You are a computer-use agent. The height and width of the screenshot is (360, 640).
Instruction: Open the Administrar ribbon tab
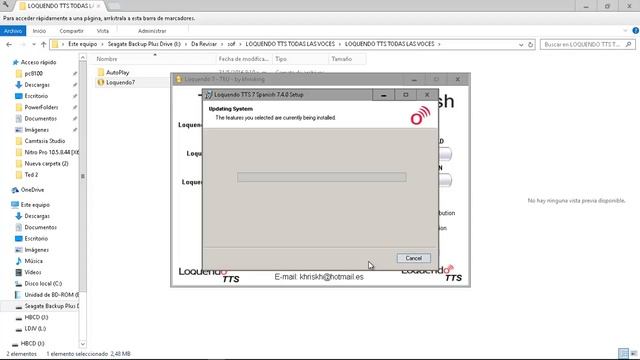(x=152, y=31)
